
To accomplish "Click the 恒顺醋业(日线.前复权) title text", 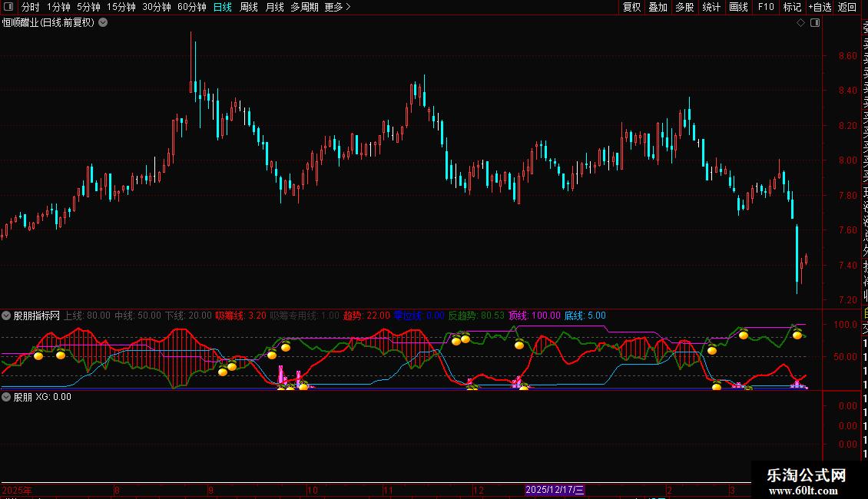I will tap(48, 23).
